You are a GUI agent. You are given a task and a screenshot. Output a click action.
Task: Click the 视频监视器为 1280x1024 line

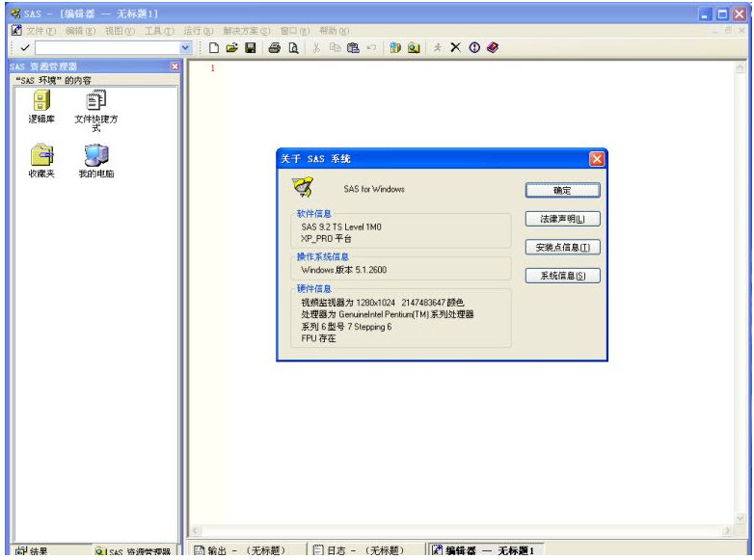(382, 303)
